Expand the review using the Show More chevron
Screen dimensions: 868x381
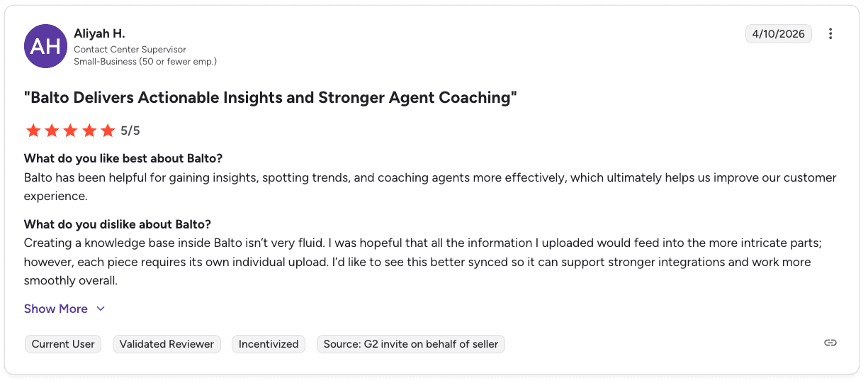[101, 309]
